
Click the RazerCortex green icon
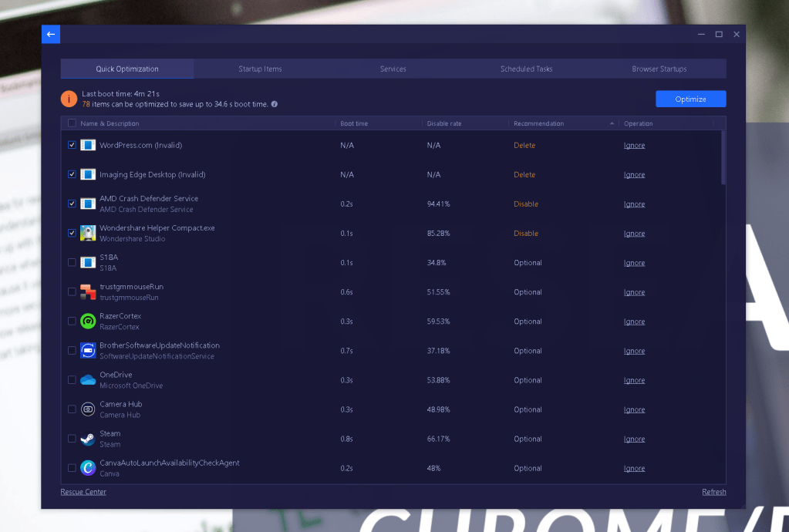(88, 322)
